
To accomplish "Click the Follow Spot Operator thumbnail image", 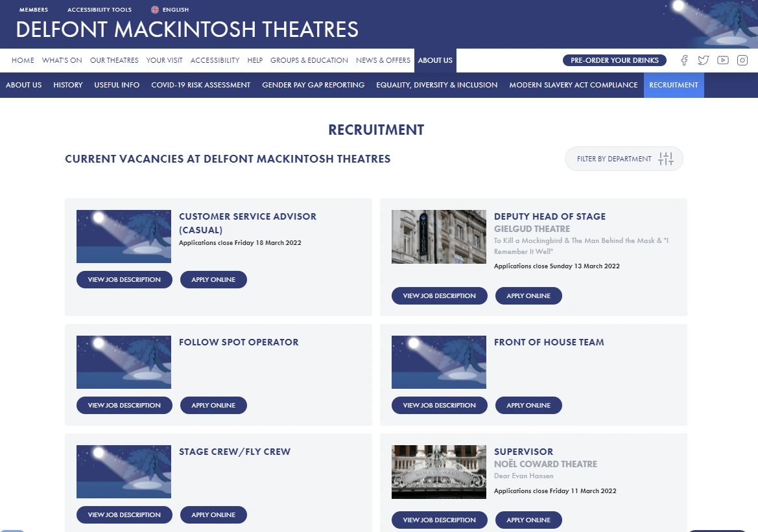I will [124, 362].
